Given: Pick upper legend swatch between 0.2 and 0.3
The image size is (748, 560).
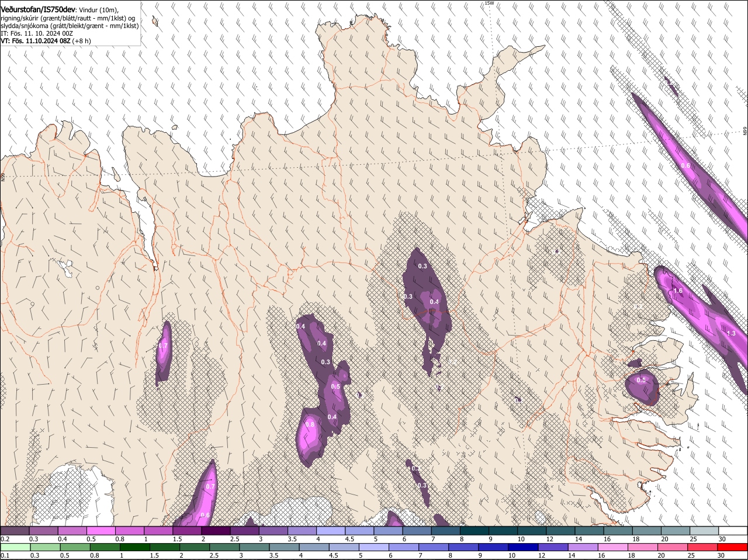Looking at the screenshot, I should tap(15, 530).
